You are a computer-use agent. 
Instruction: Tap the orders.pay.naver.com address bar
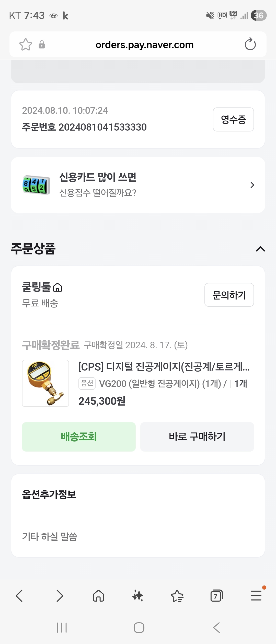point(144,45)
